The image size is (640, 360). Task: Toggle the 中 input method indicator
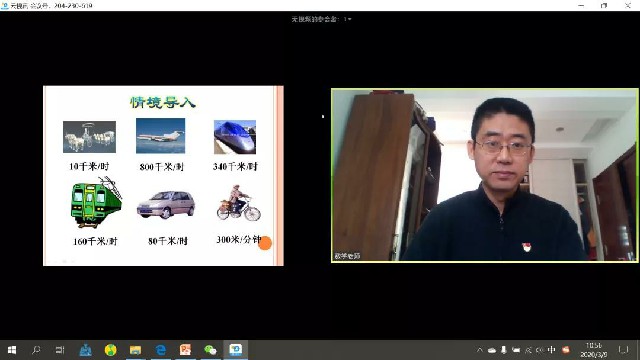[x=551, y=350]
